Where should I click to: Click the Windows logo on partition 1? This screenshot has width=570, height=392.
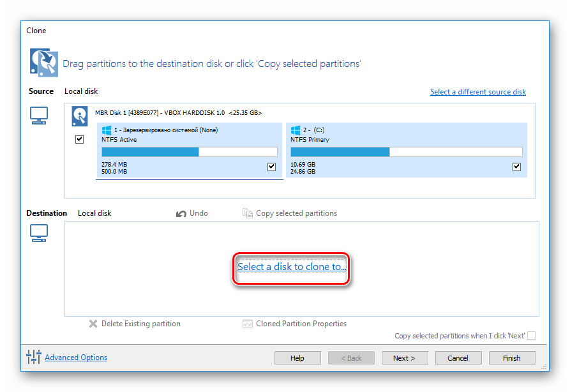coord(106,130)
